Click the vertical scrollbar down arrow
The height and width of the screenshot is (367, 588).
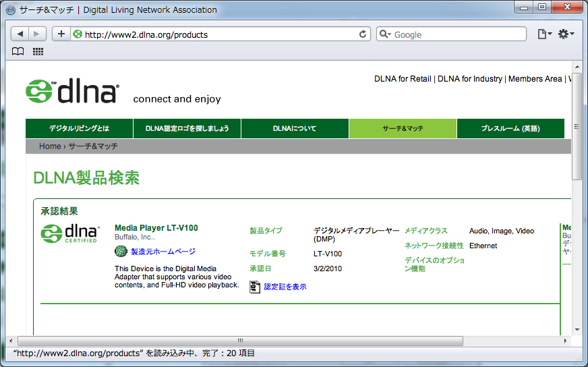[x=577, y=330]
